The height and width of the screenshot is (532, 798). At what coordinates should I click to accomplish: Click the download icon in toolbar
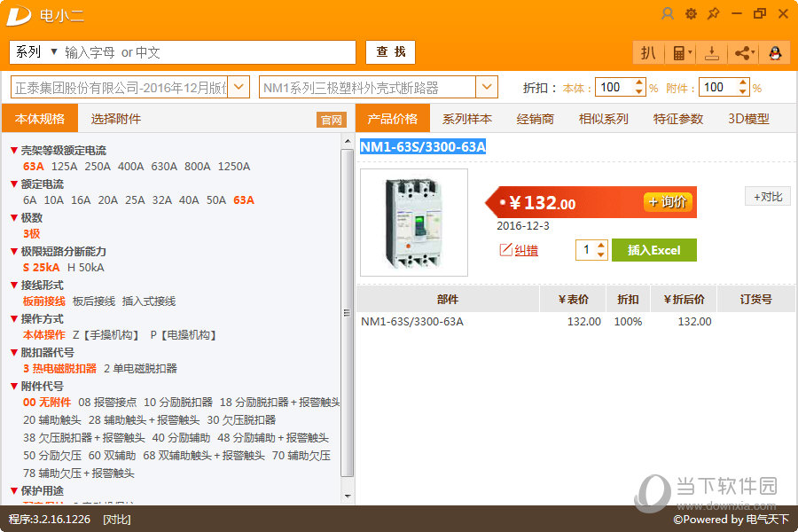(711, 52)
